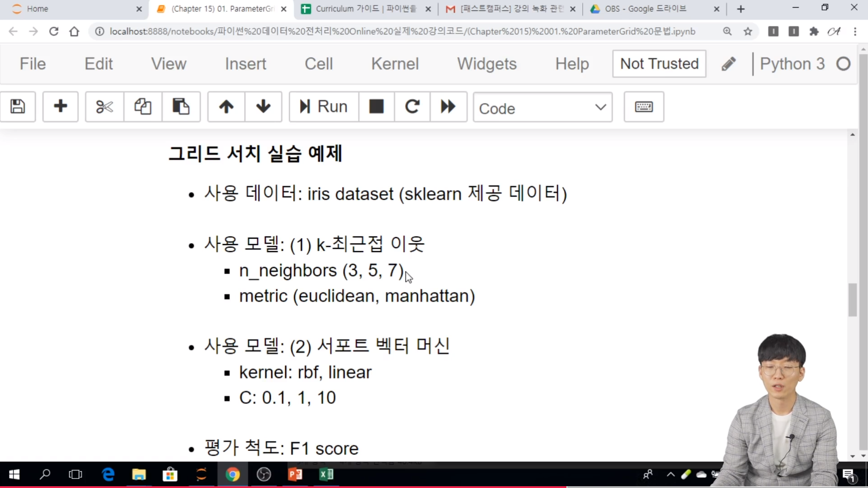Move selected cell up arrow
The image size is (868, 488).
[226, 107]
